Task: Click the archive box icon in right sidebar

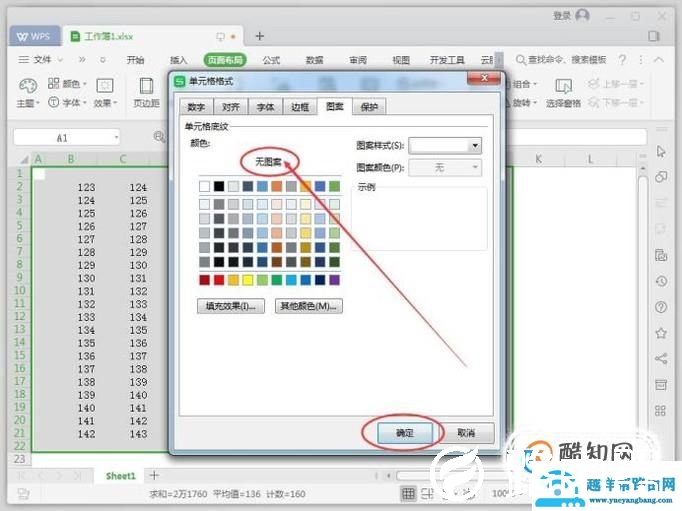Action: coord(661,384)
